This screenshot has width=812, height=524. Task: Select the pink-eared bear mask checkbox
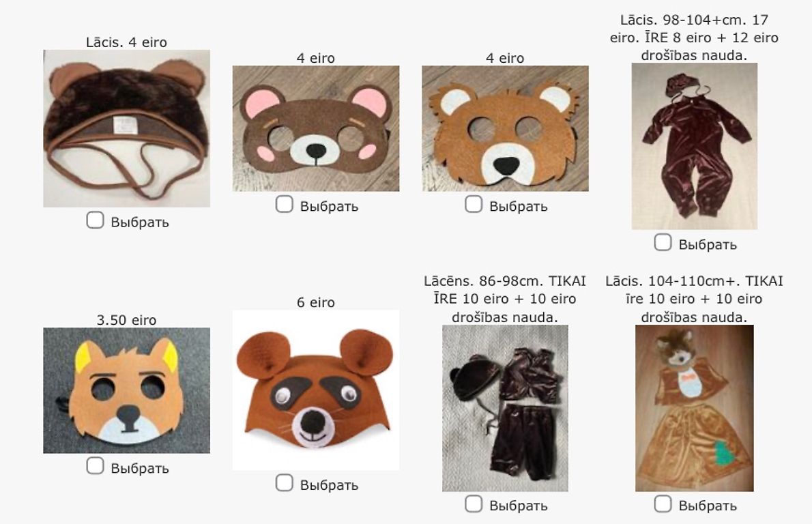tap(285, 204)
